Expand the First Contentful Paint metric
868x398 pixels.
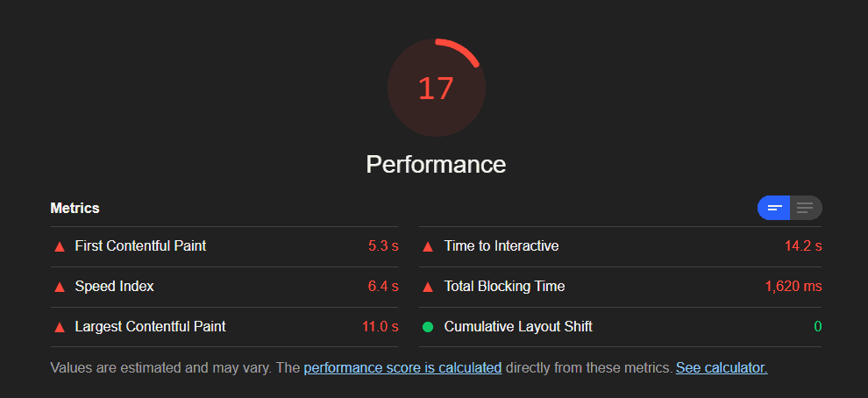pyautogui.click(x=140, y=246)
